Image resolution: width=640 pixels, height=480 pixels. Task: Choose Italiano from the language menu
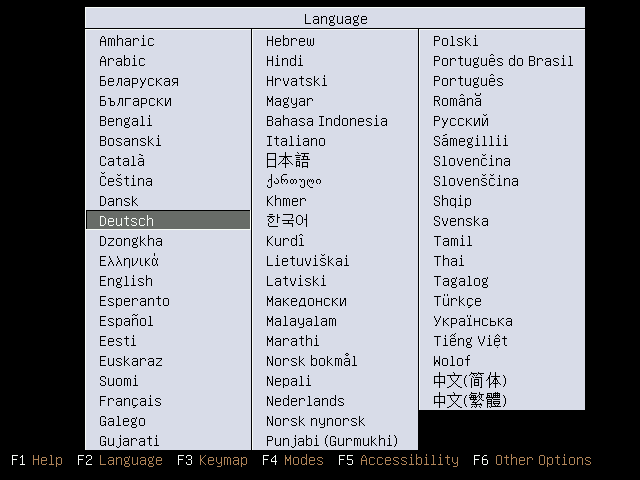click(x=295, y=141)
